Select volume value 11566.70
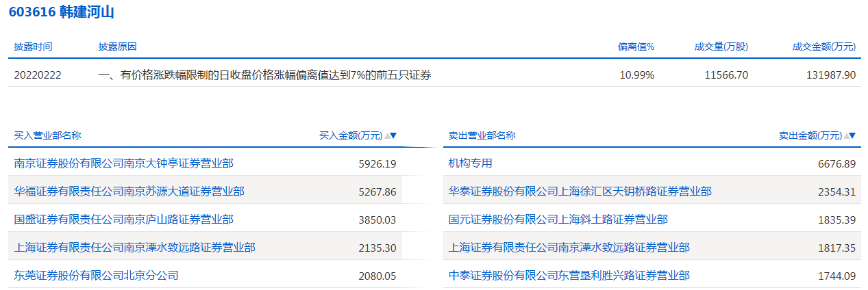 tap(726, 75)
